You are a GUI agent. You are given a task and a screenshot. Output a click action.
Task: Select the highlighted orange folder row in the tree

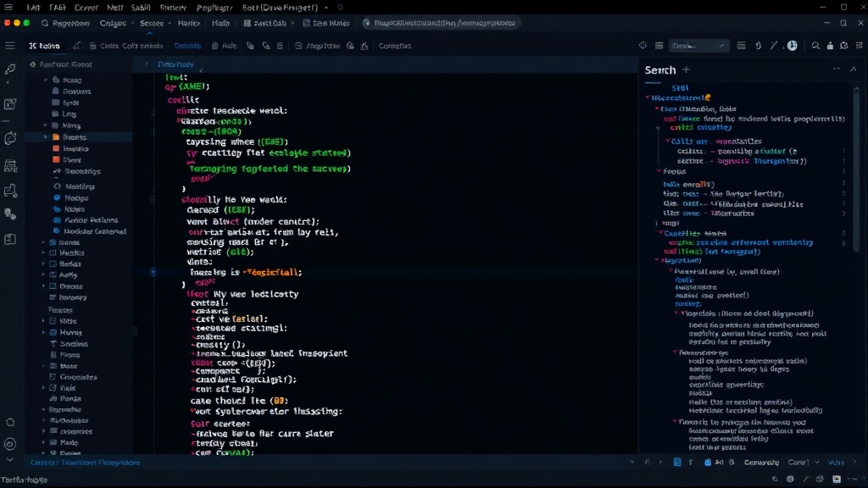point(78,137)
